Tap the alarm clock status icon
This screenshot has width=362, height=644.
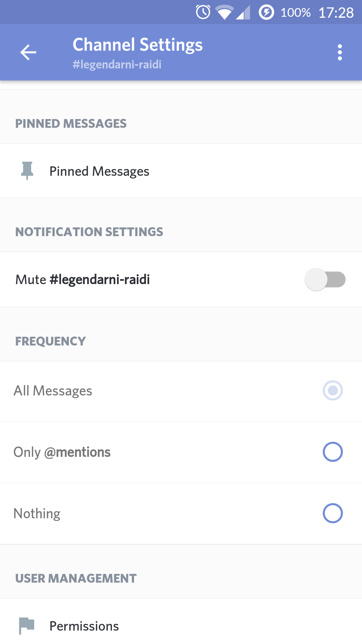[x=203, y=12]
